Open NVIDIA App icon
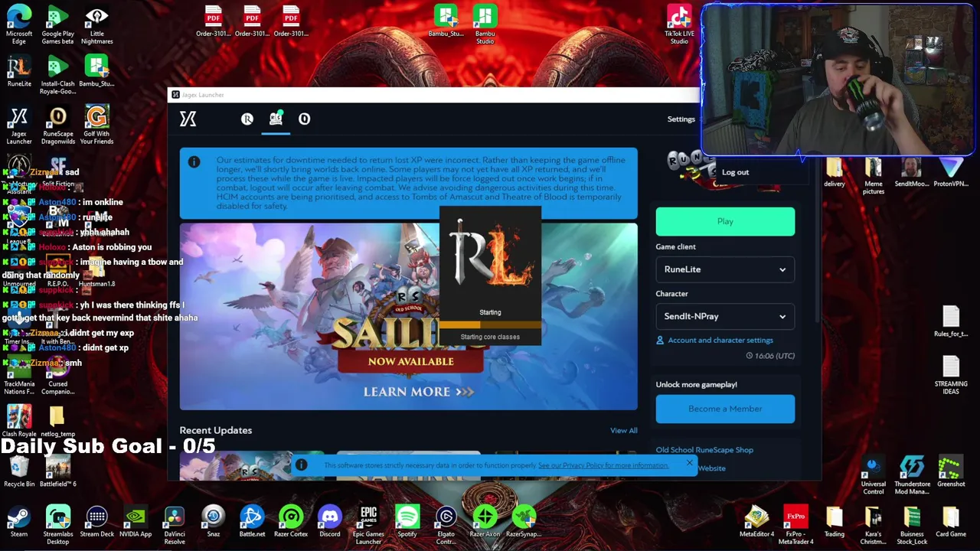Image resolution: width=980 pixels, height=551 pixels. coord(136,522)
